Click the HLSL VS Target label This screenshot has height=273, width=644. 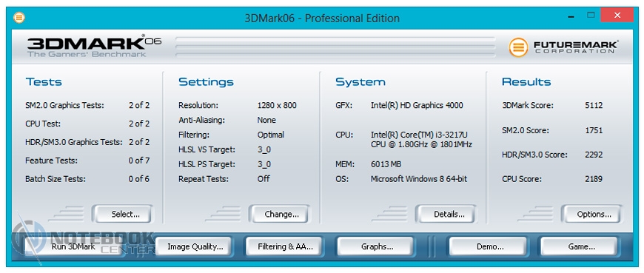click(x=207, y=149)
